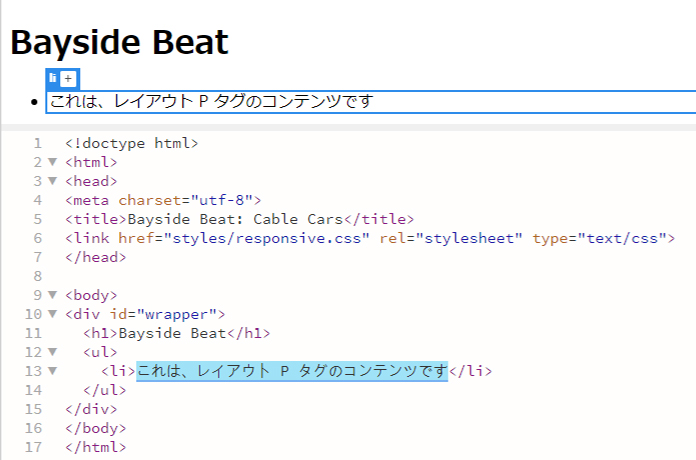This screenshot has width=696, height=460.
Task: Click the splitter bar between live and code views
Action: point(348,128)
